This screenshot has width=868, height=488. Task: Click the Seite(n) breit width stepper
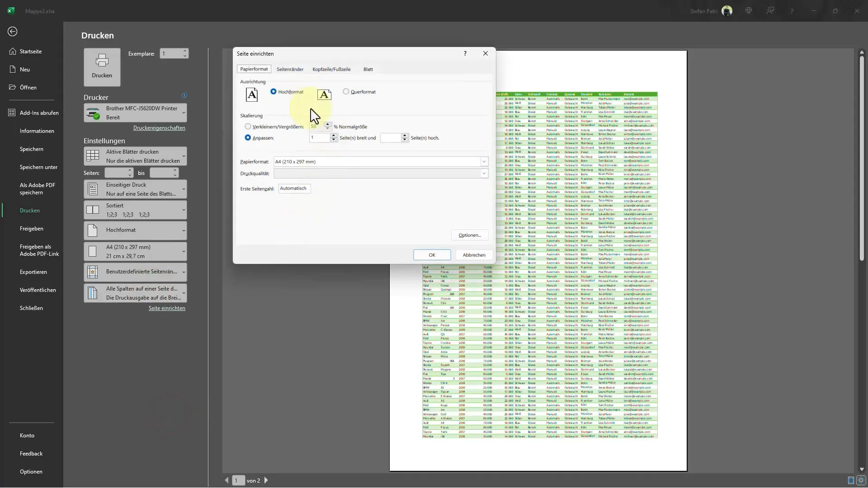pyautogui.click(x=334, y=138)
